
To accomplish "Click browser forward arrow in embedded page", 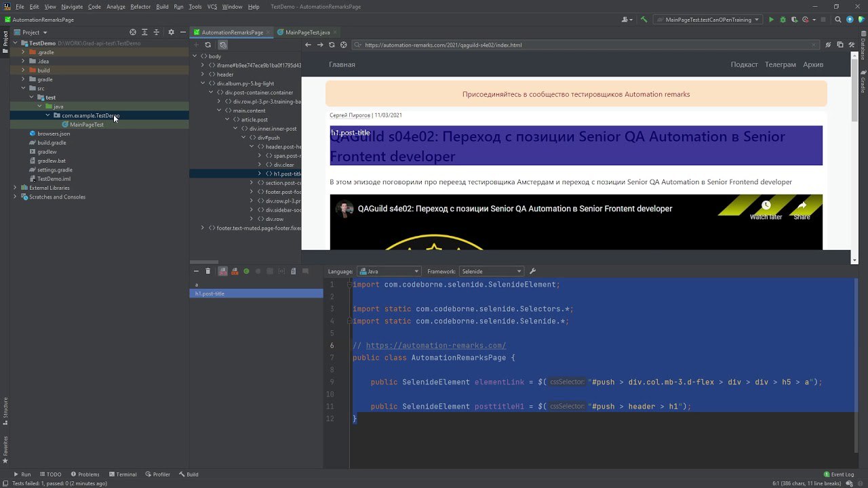I will (x=319, y=45).
